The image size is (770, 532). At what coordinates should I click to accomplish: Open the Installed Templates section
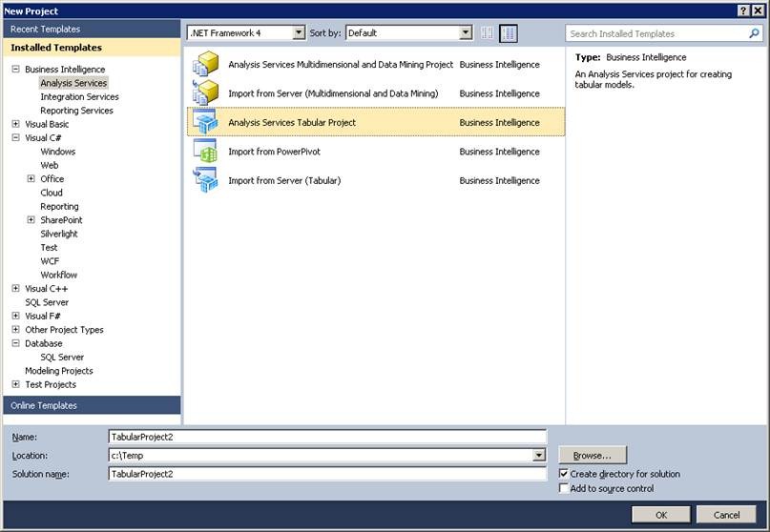point(92,48)
